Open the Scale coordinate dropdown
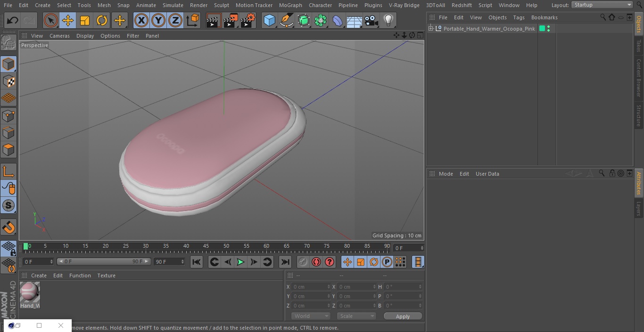This screenshot has height=332, width=644. 356,316
